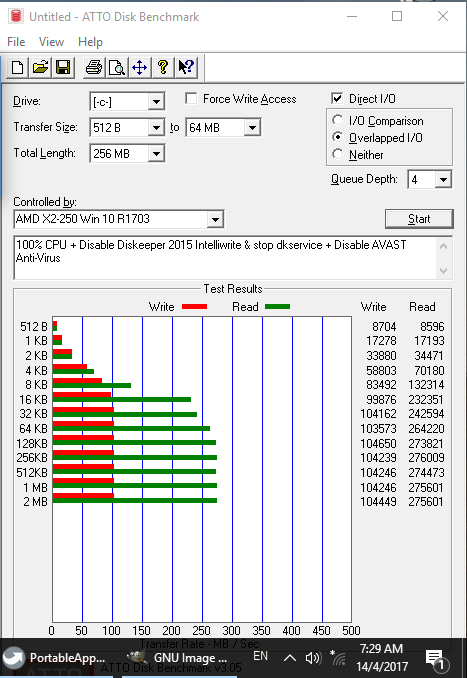Enable Force Write Access checkbox
Image resolution: width=467 pixels, height=678 pixels.
coord(191,99)
